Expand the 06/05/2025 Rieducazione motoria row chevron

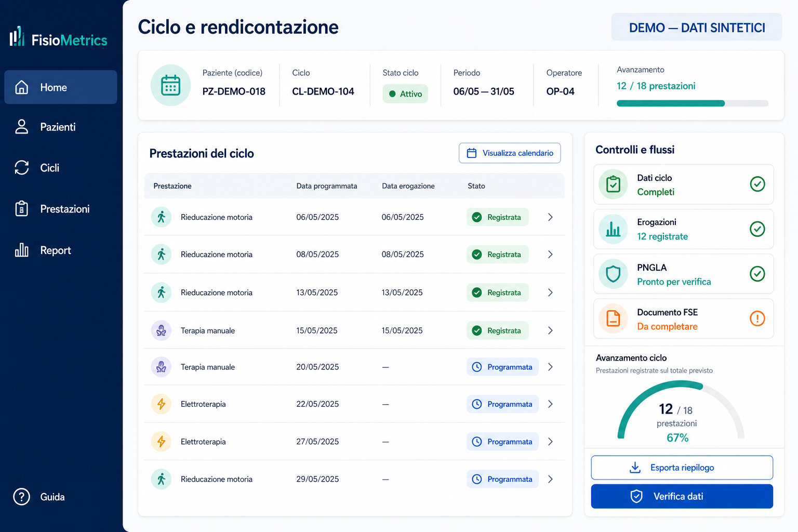550,217
